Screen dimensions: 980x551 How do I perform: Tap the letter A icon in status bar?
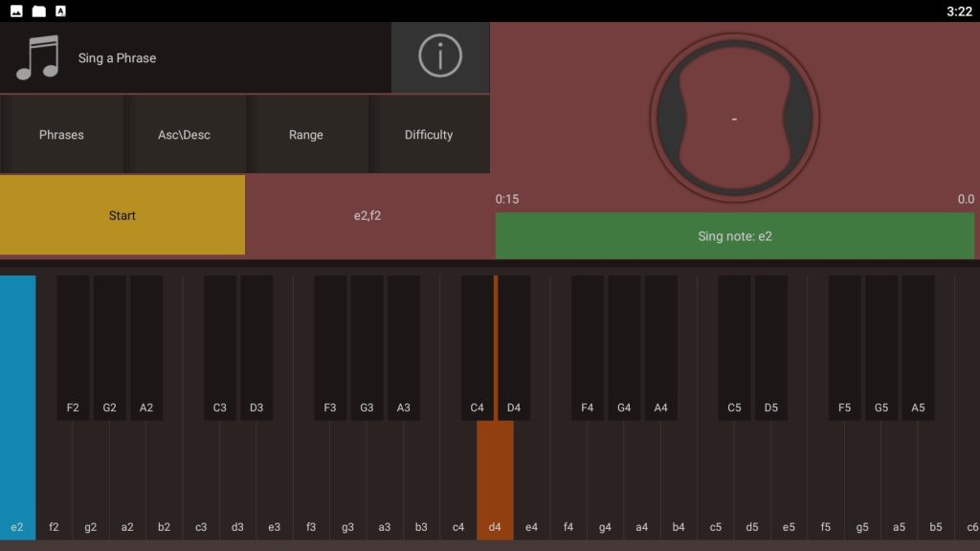click(x=60, y=11)
